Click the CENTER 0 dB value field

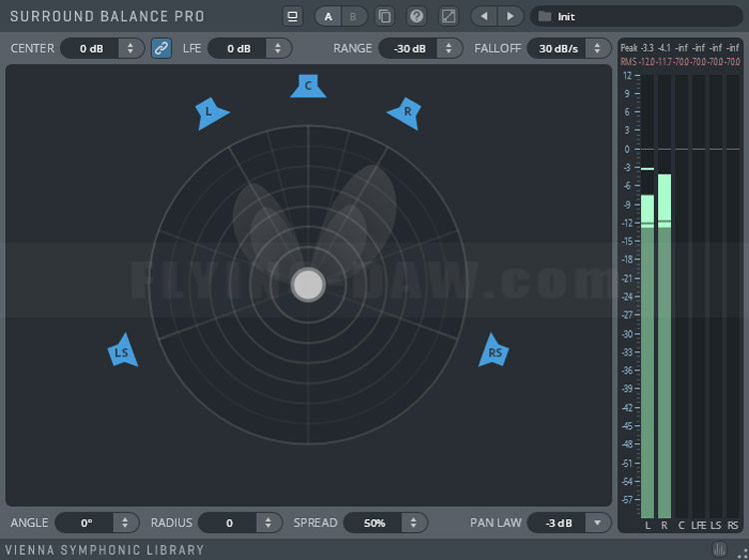point(91,49)
